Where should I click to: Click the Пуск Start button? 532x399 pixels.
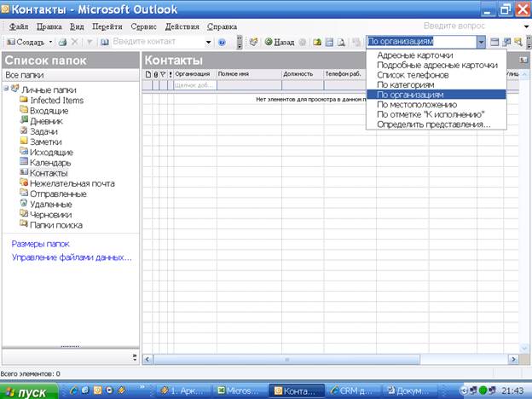pos(27,391)
